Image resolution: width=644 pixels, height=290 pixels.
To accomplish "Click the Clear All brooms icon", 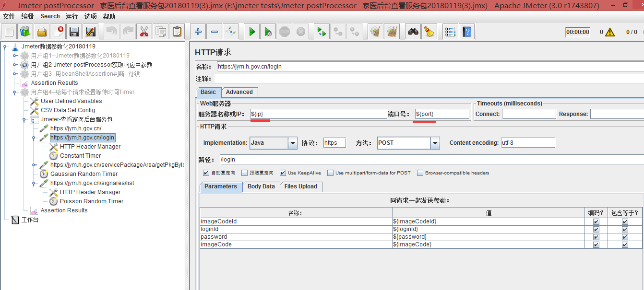I will pos(392,32).
